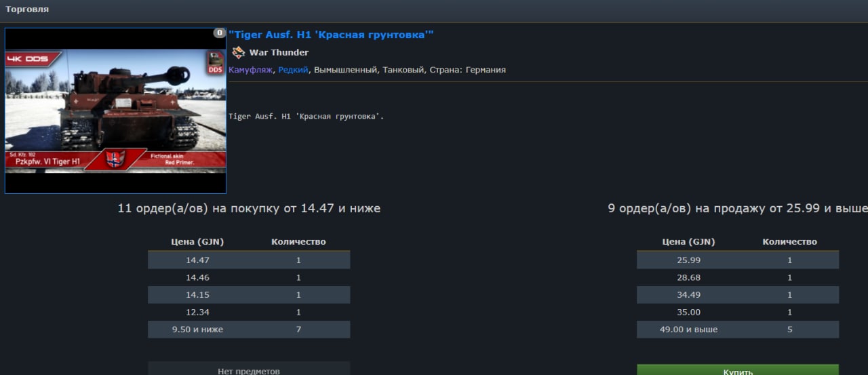This screenshot has width=868, height=375.
Task: Click the Нет предметов button
Action: (249, 370)
